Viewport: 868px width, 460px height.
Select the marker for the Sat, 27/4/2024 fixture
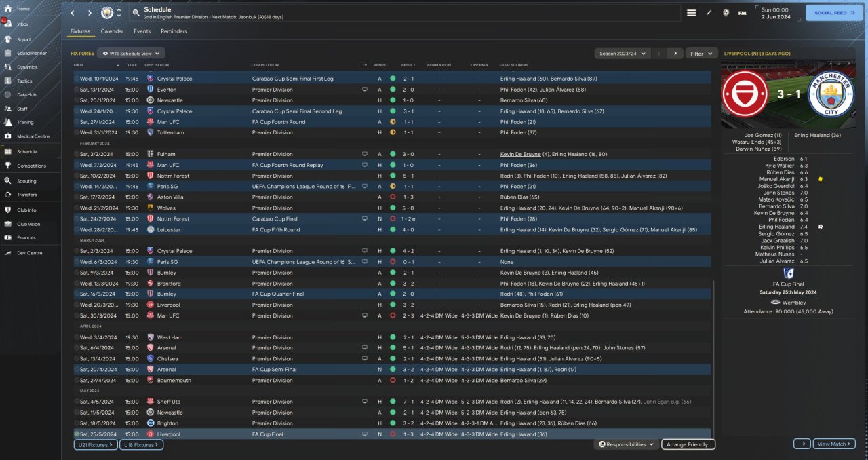coord(77,381)
